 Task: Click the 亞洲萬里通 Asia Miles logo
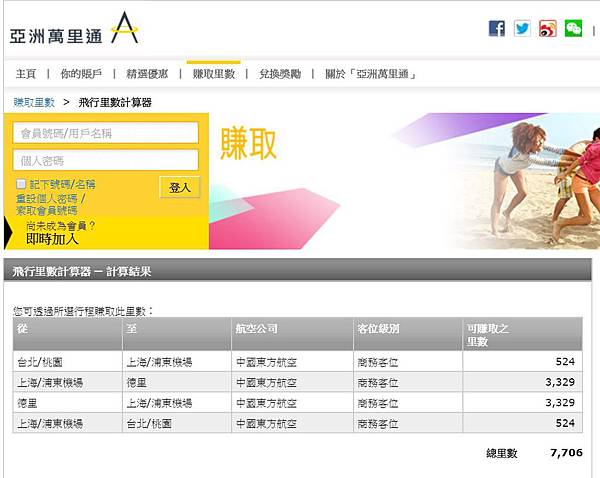point(74,28)
